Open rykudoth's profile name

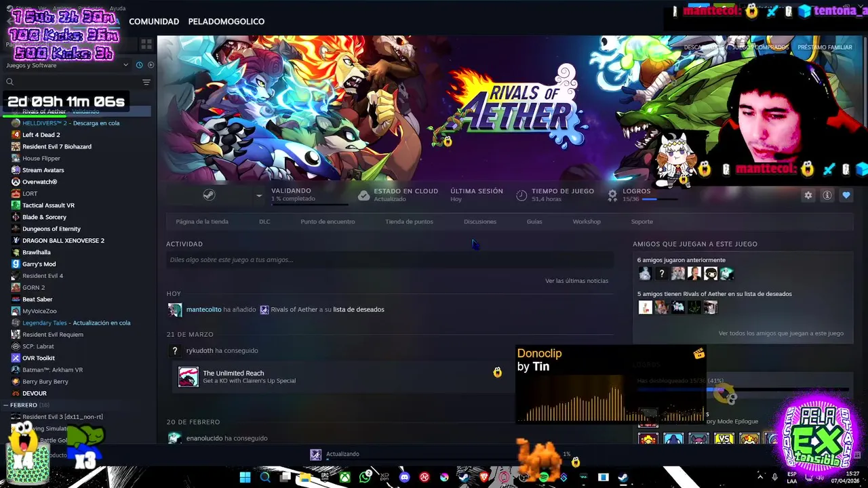point(200,351)
